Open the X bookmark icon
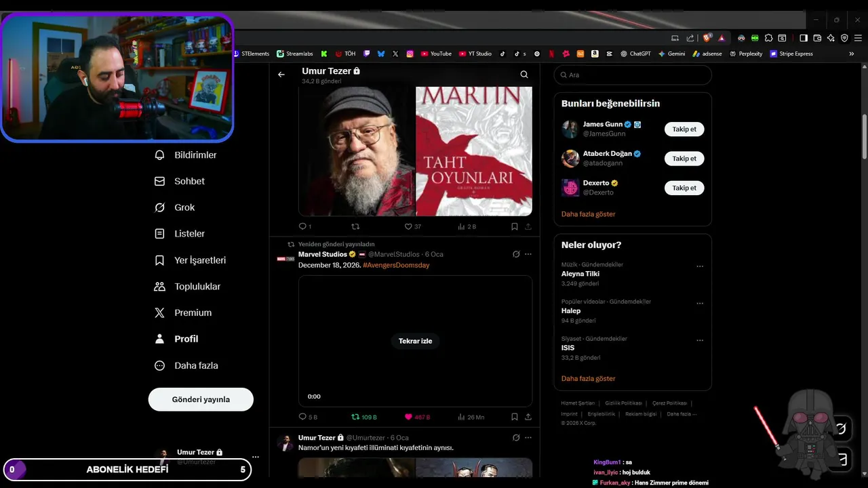This screenshot has width=868, height=488. [x=395, y=54]
